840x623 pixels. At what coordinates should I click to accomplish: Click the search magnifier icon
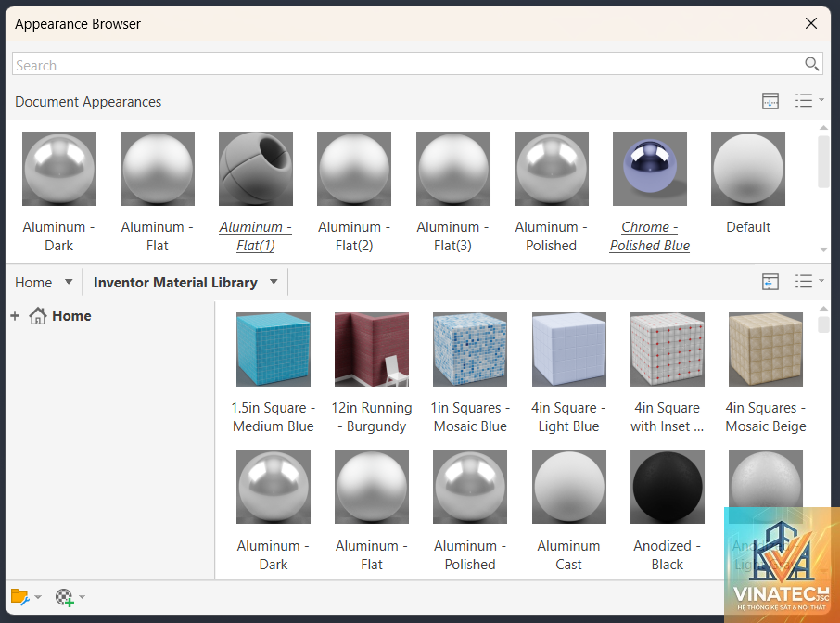coord(811,64)
